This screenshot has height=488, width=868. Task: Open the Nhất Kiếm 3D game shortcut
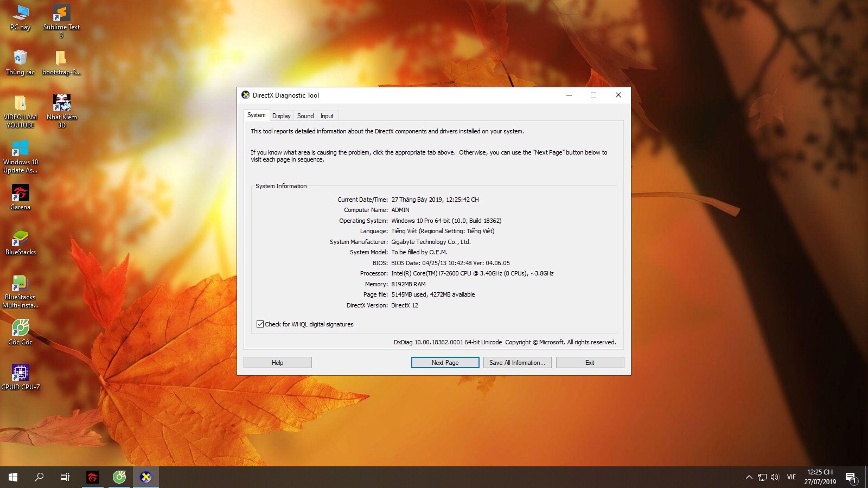(61, 103)
